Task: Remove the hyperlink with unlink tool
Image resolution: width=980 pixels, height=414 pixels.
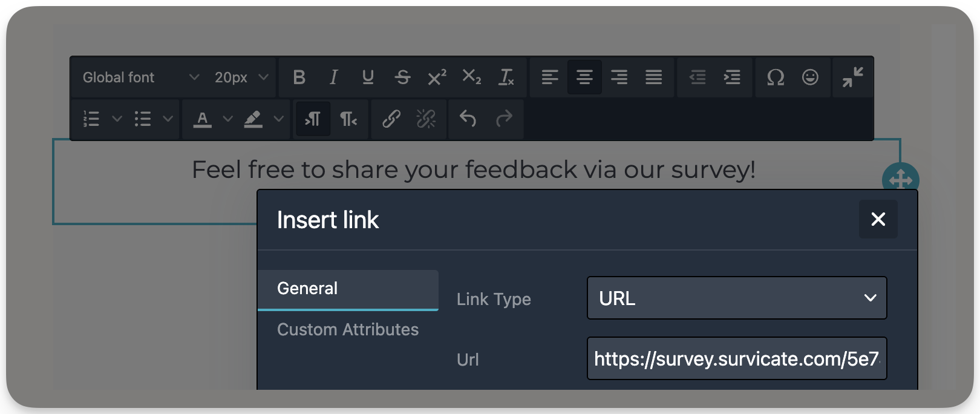Action: tap(426, 119)
